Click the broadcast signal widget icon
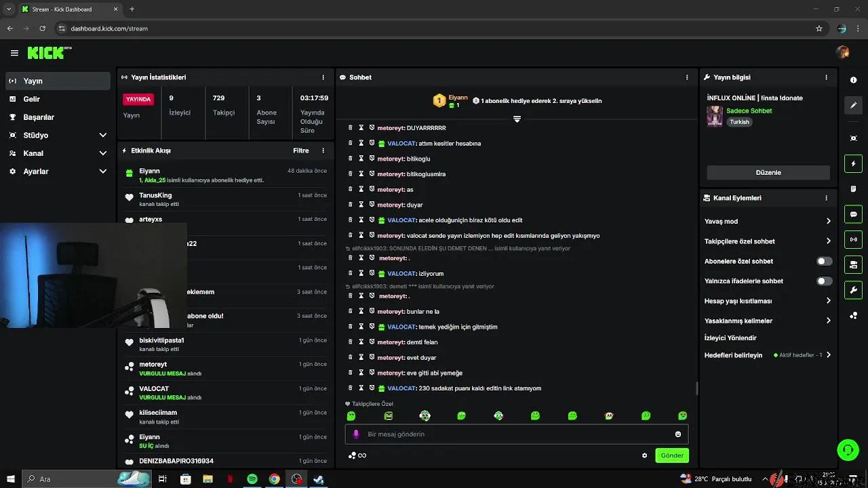Image resolution: width=868 pixels, height=488 pixels. [x=853, y=239]
